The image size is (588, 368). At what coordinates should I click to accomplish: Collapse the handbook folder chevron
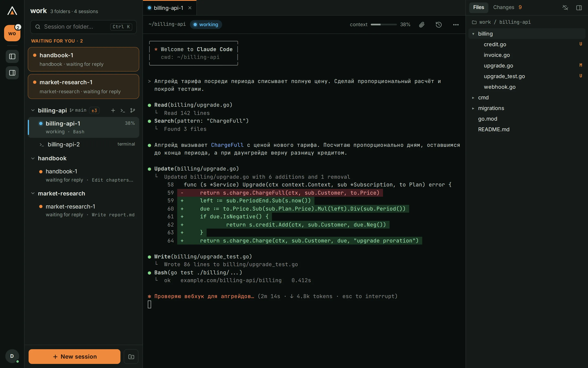tap(33, 158)
